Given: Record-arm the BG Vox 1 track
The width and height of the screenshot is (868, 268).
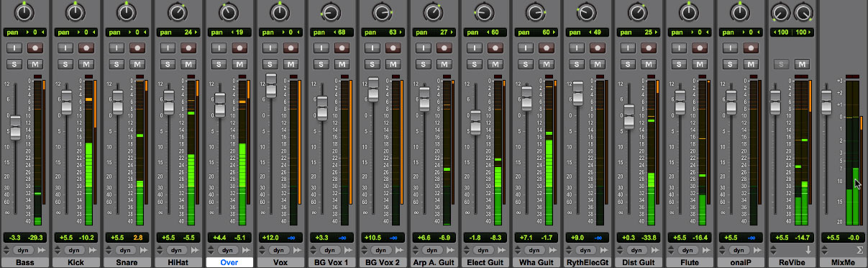Looking at the screenshot, I should tap(341, 48).
